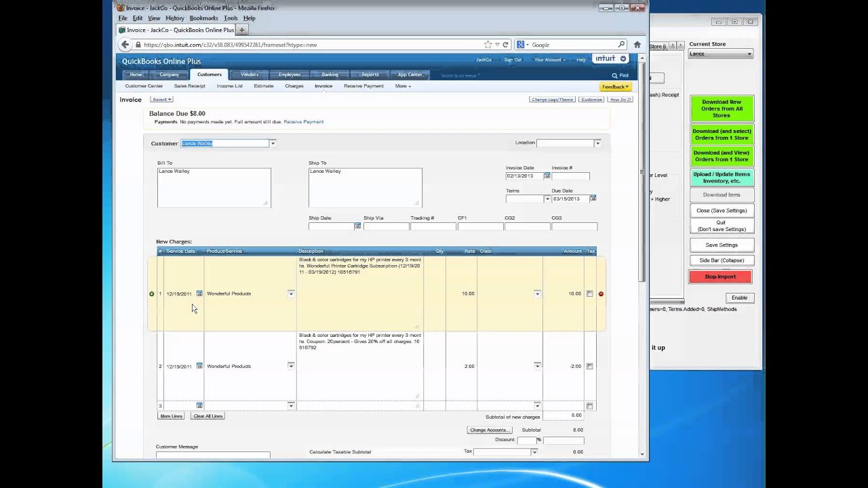Toggle Tax checkbox for line 2

(590, 366)
